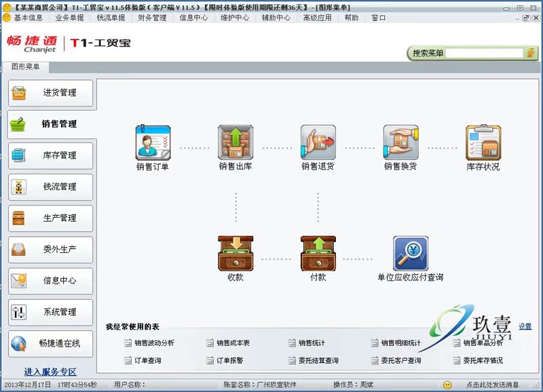Image resolution: width=543 pixels, height=392 pixels.
Task: Open 单位应收应付查询 query icon
Action: (411, 254)
